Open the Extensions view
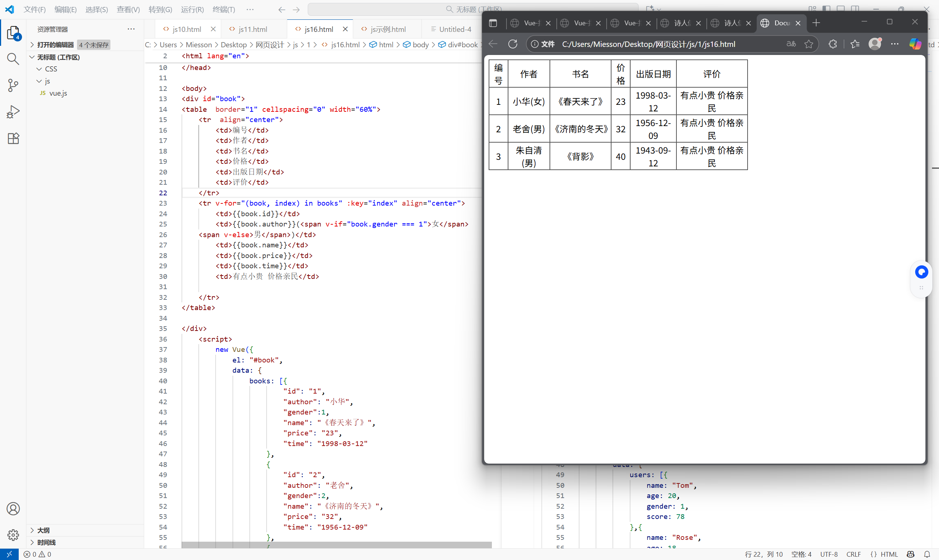This screenshot has height=560, width=939. [13, 139]
